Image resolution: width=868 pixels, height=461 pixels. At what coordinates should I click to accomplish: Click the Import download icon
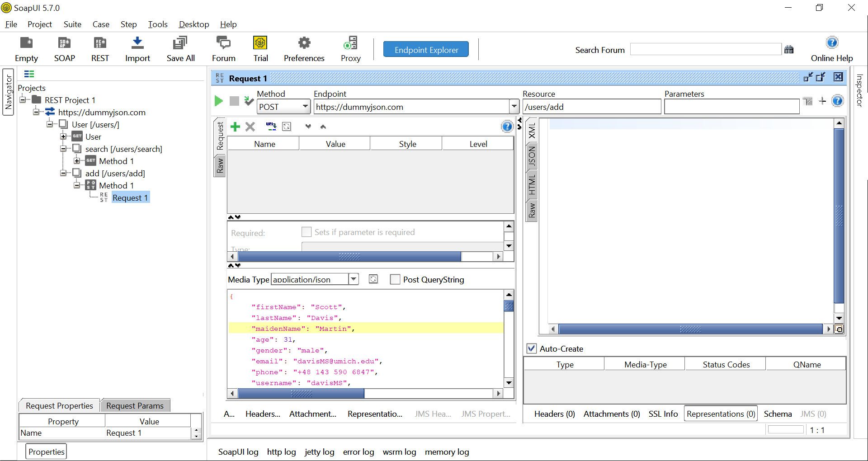pyautogui.click(x=137, y=43)
